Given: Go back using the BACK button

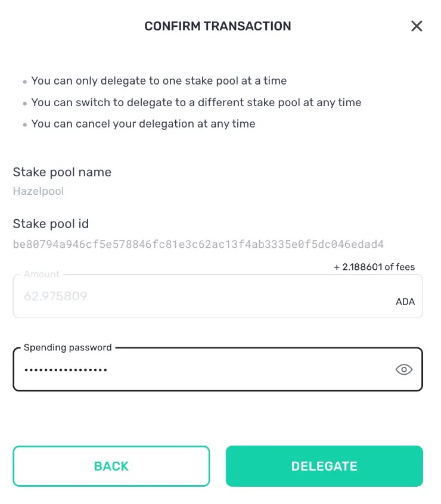Looking at the screenshot, I should click(x=111, y=466).
